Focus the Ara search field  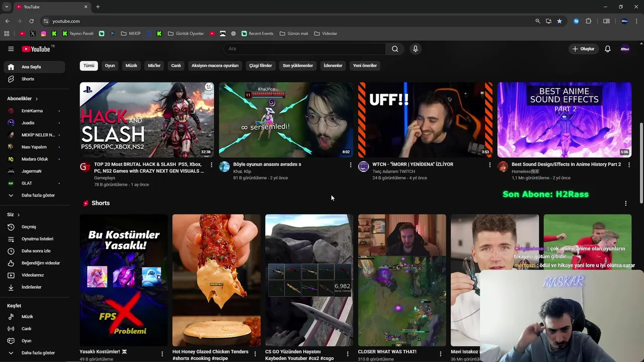pyautogui.click(x=304, y=49)
